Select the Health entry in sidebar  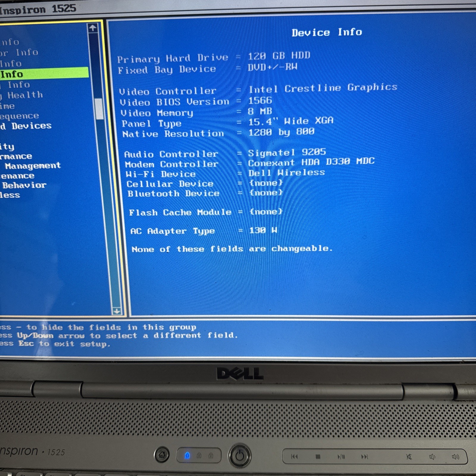pyautogui.click(x=25, y=95)
